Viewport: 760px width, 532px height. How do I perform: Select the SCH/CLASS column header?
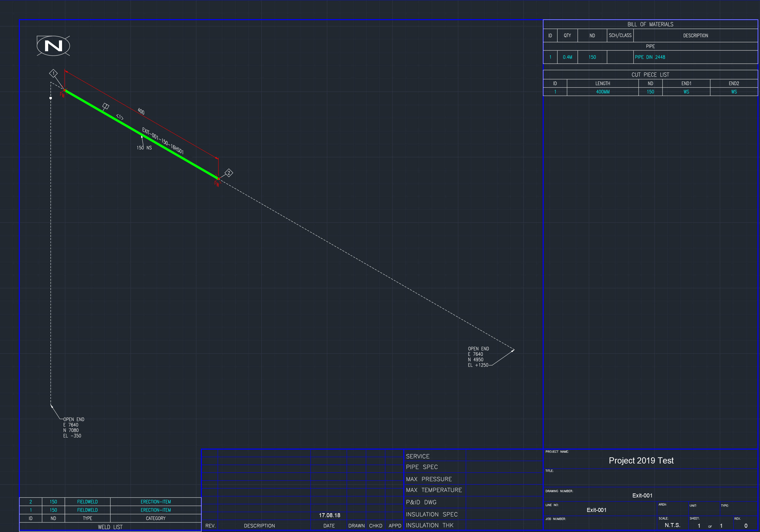(x=620, y=35)
